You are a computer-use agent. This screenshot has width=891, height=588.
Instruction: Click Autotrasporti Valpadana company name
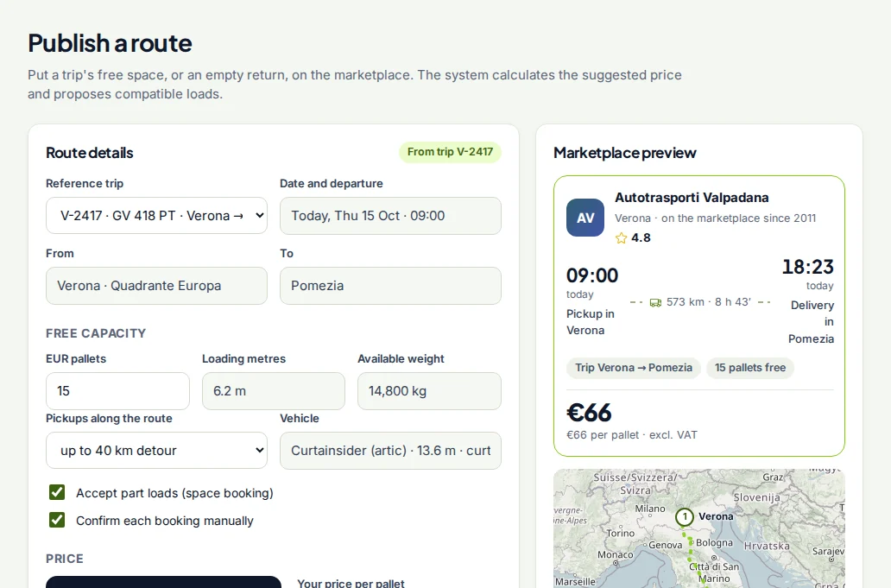click(x=692, y=198)
